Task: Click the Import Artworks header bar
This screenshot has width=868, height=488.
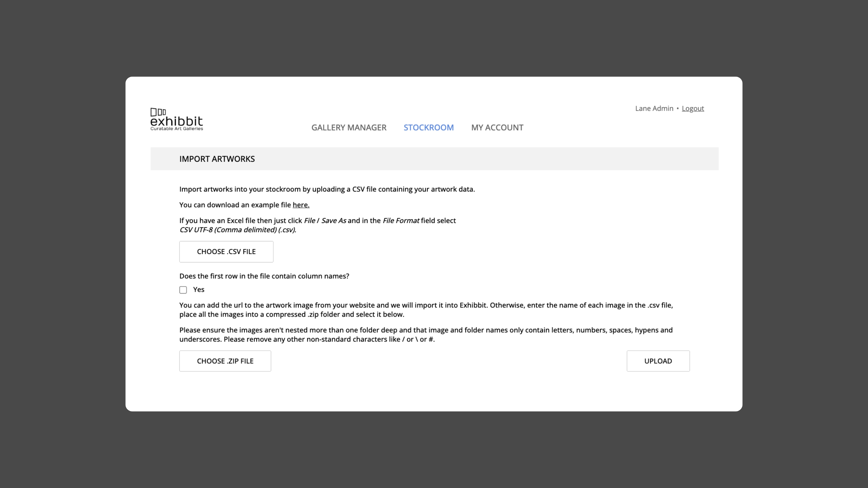Action: coord(434,159)
